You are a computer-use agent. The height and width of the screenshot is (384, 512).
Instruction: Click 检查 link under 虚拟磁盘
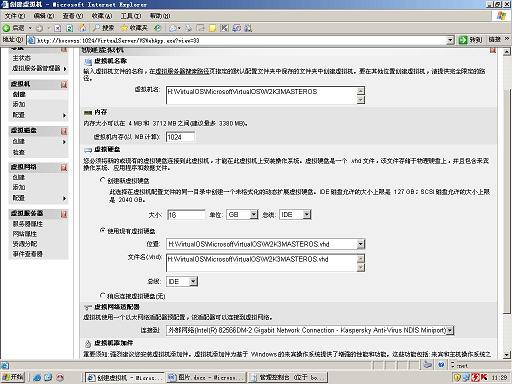pyautogui.click(x=19, y=152)
